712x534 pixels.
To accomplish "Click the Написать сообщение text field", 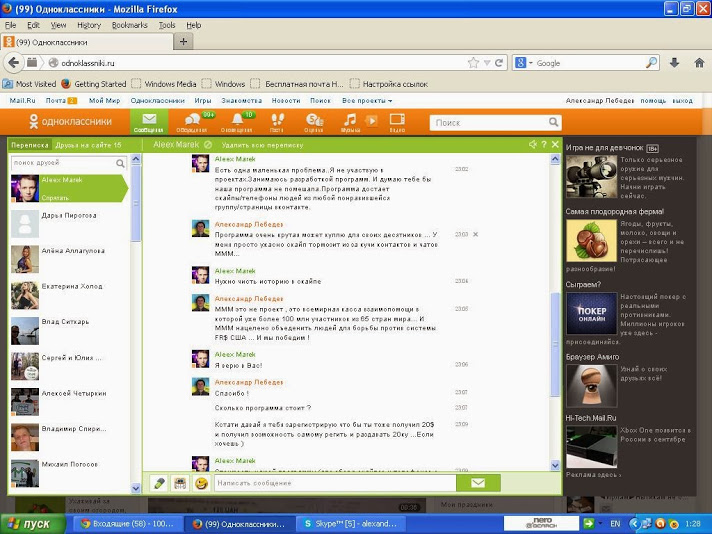I will point(335,483).
